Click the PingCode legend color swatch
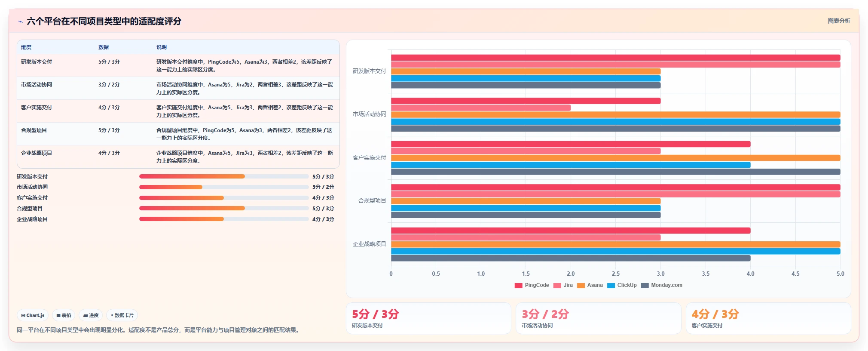The height and width of the screenshot is (351, 868). coord(518,286)
